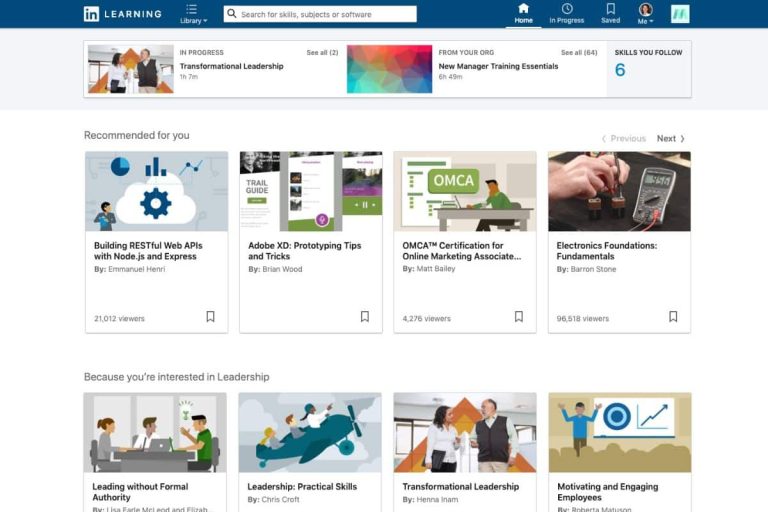Click the Next carousel button

tap(671, 139)
